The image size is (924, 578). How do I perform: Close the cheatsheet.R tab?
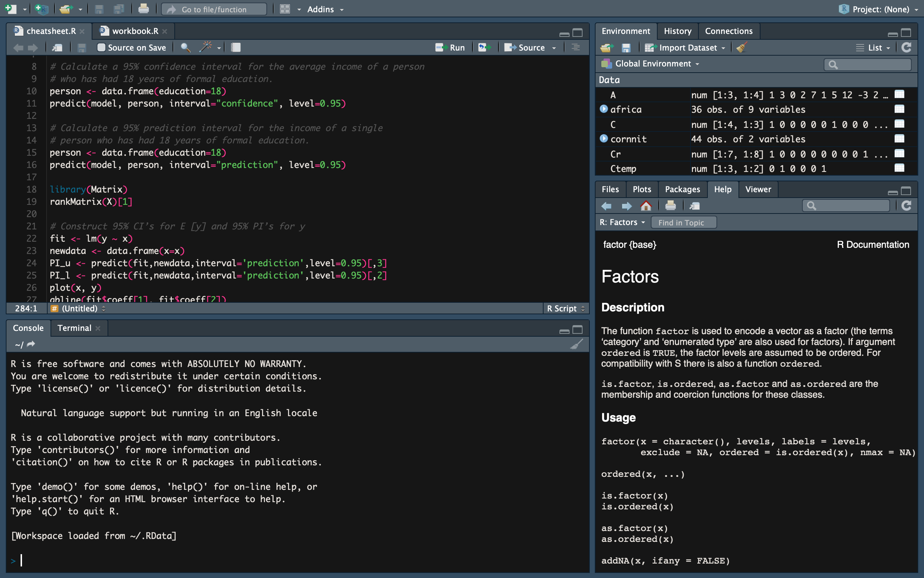click(x=82, y=31)
